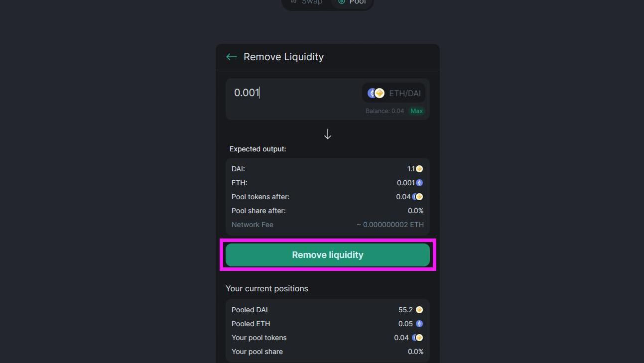Click the pair icon beside Pool tokens after
This screenshot has width=644, height=363.
click(418, 197)
